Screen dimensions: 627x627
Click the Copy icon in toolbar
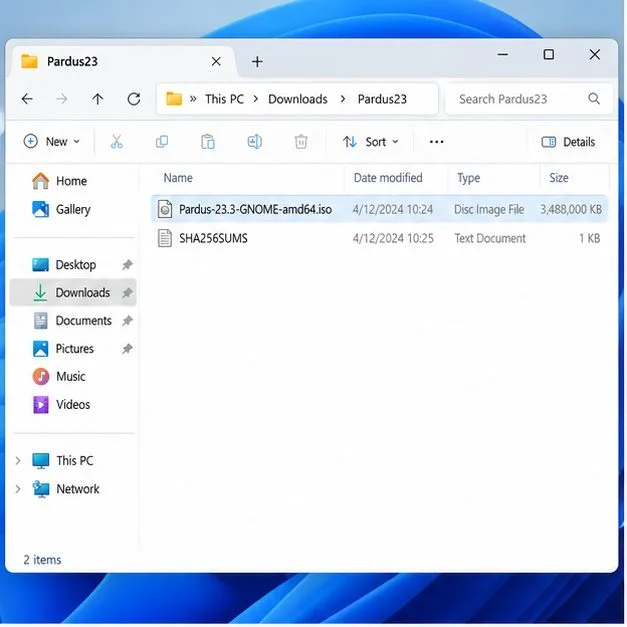coord(162,142)
